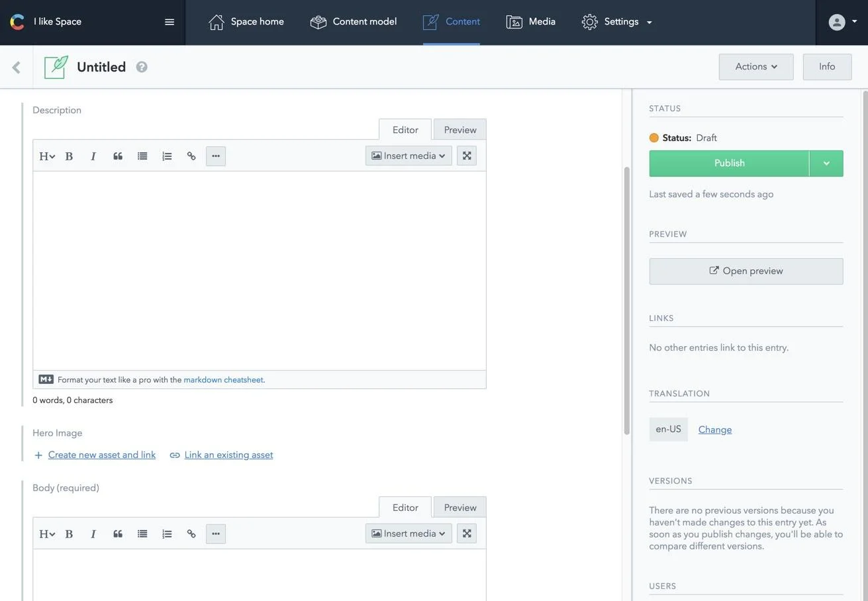Insert link in Body editor

(x=191, y=534)
